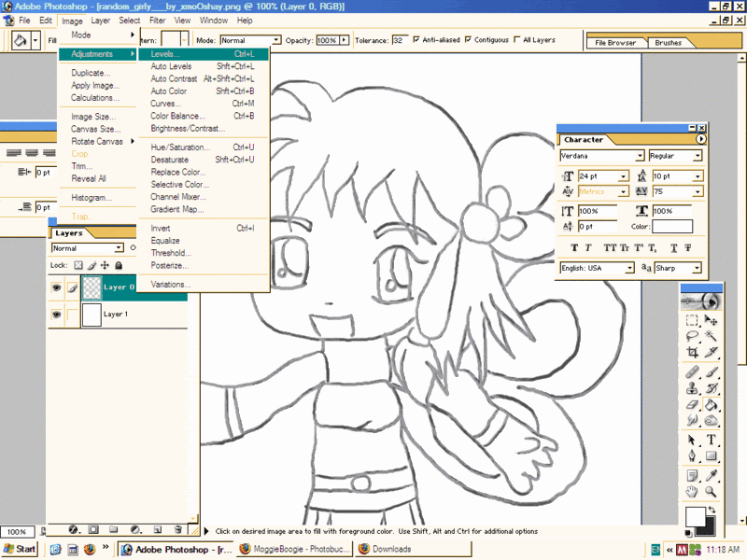Image resolution: width=747 pixels, height=560 pixels.
Task: Choose Desaturate from the submenu
Action: click(204, 160)
